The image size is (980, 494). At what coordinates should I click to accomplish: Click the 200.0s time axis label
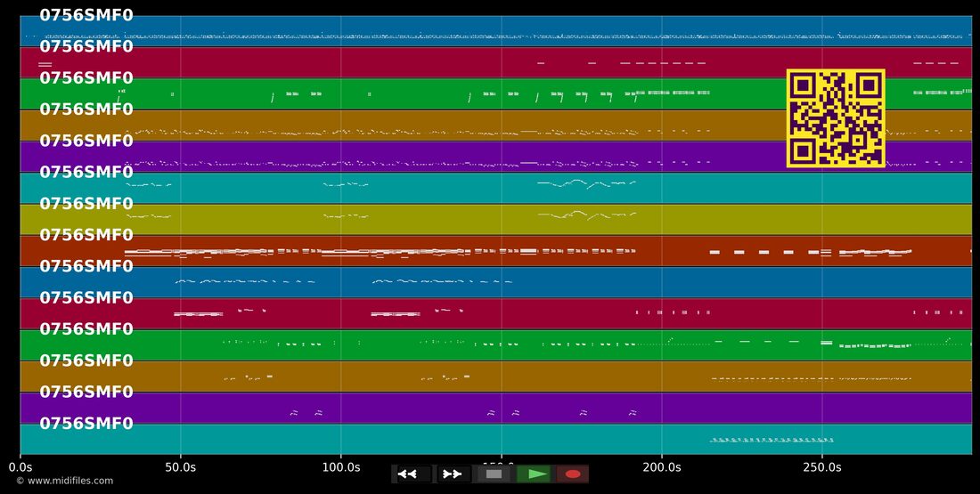click(661, 466)
